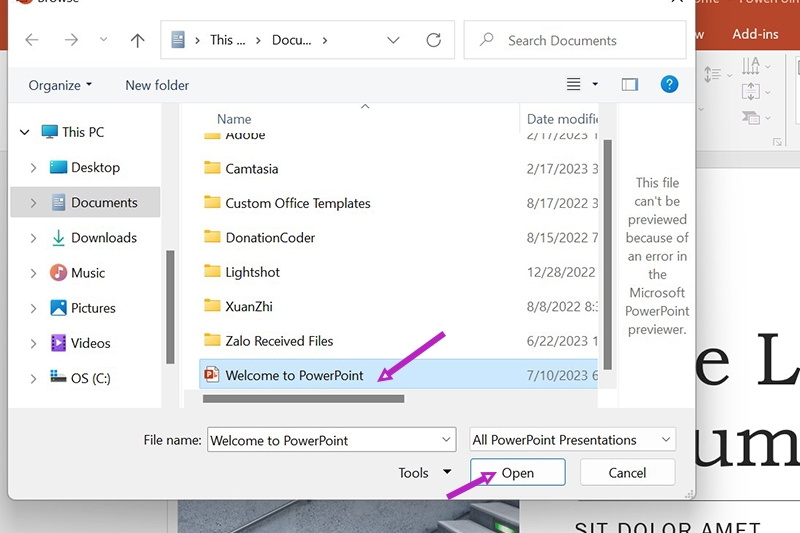This screenshot has height=533, width=800.
Task: Click the Cancel button
Action: 627,472
